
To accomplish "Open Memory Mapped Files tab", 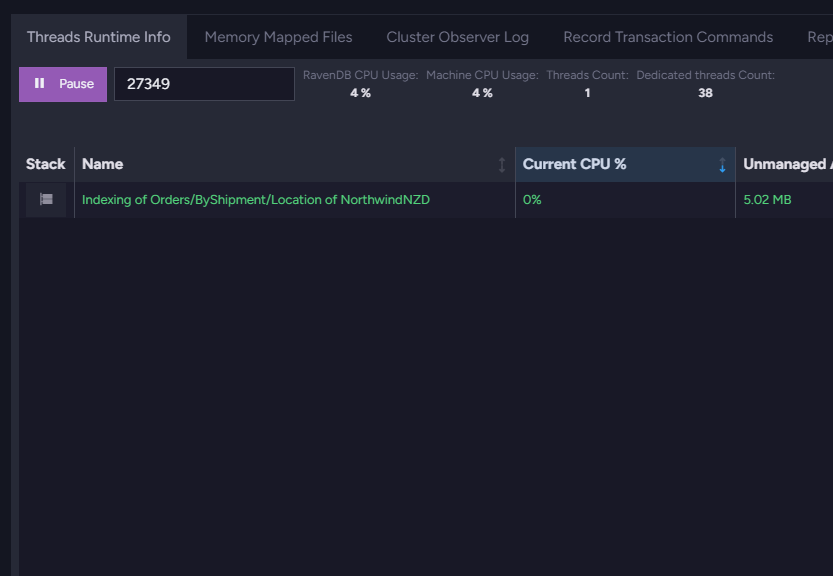I will point(278,37).
